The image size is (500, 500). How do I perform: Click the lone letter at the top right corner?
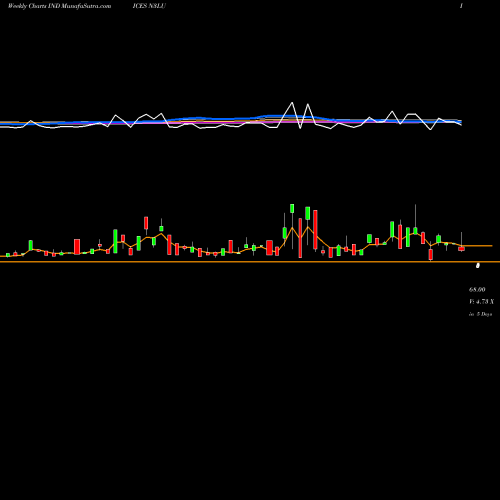pos(461,6)
